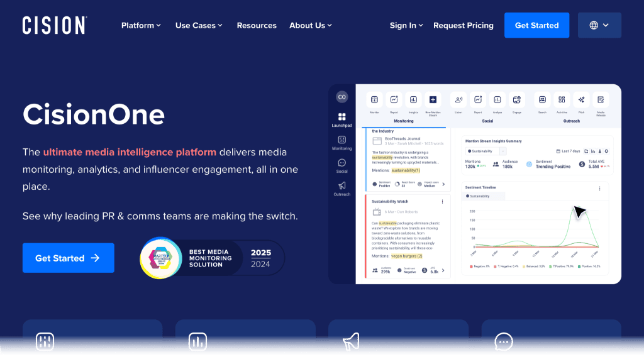This screenshot has width=644, height=357.
Task: Click the Search icon under Outreach
Action: click(542, 100)
